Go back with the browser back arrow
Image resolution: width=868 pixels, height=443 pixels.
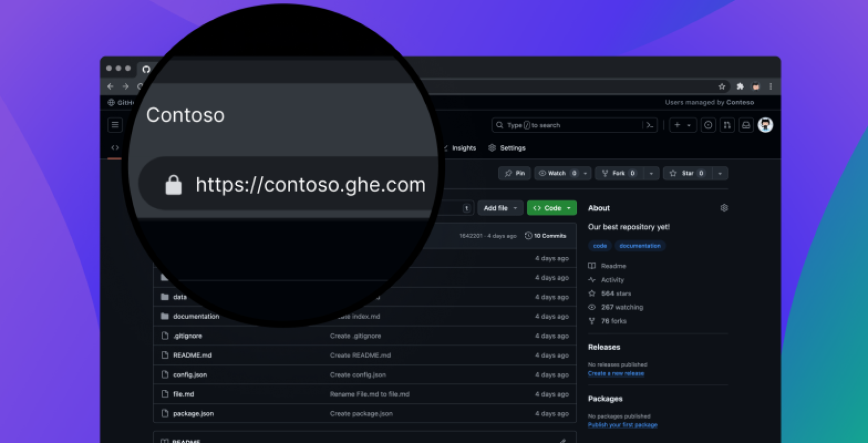(110, 87)
